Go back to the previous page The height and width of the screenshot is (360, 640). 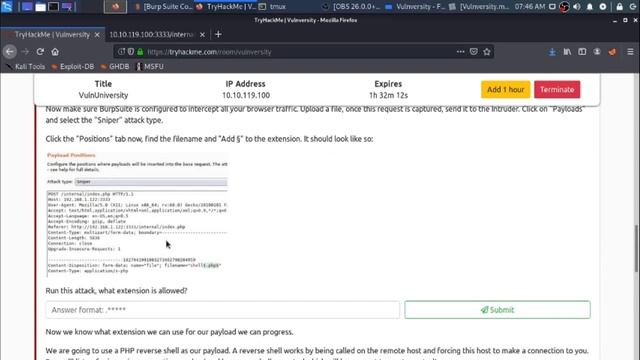coord(10,52)
